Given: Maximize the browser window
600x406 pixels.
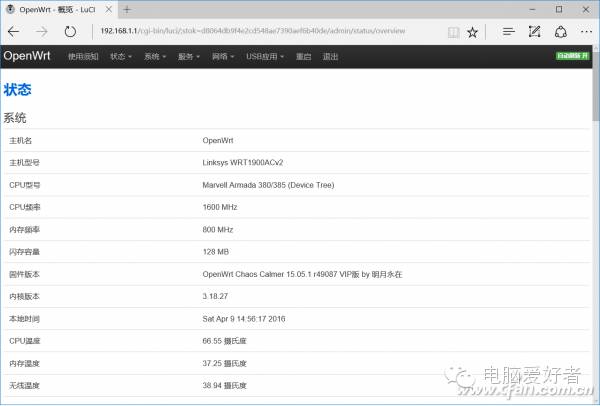Looking at the screenshot, I should point(559,10).
